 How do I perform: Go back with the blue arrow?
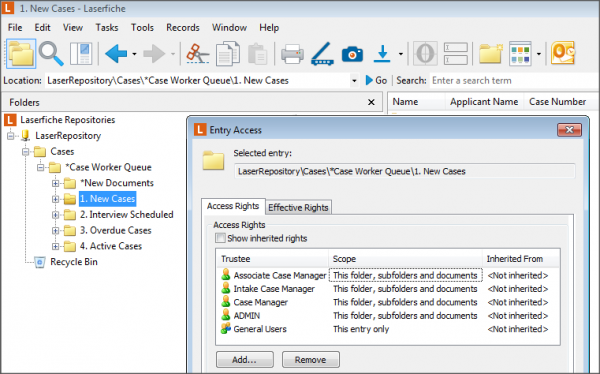coord(116,54)
